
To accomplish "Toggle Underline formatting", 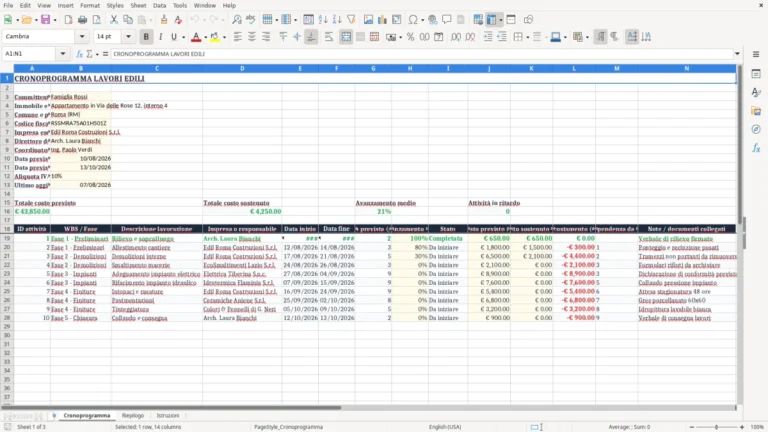I will (x=173, y=37).
